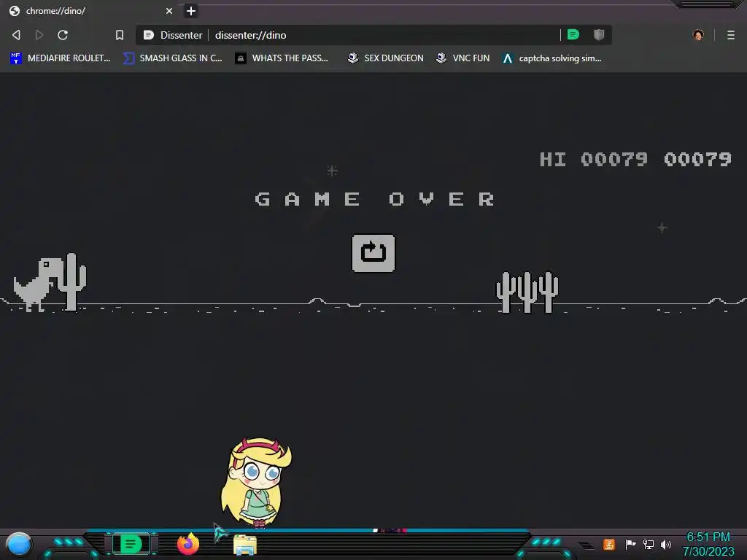Close the chrome://dino/ tab
The width and height of the screenshot is (747, 560).
click(x=169, y=10)
